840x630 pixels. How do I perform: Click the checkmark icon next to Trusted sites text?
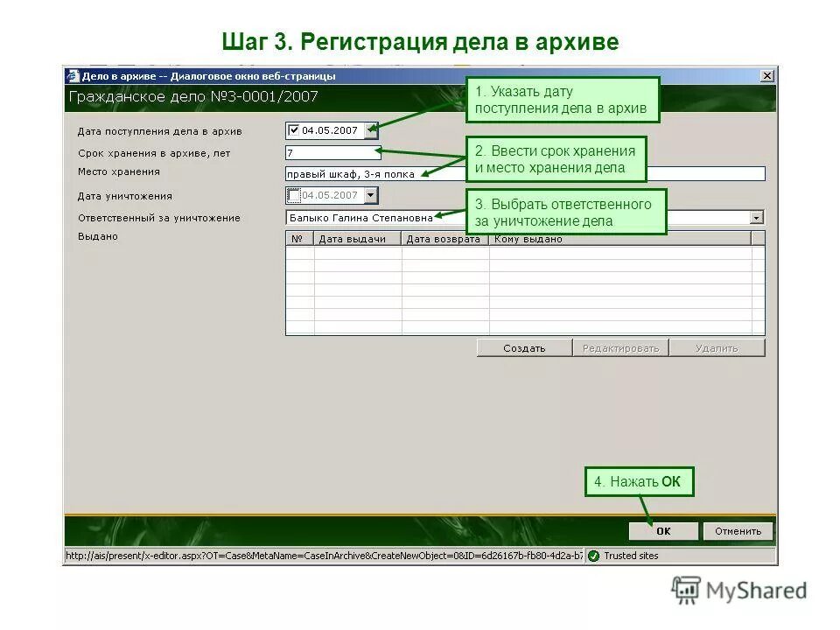click(591, 555)
